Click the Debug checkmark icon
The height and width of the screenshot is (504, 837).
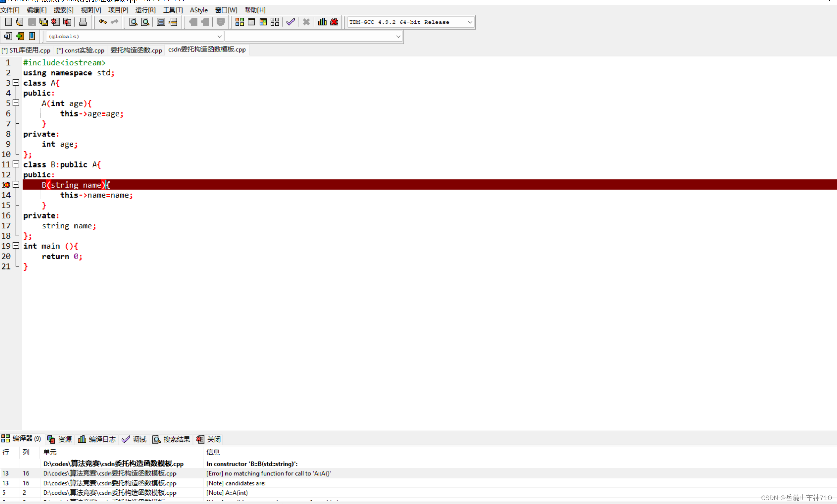click(290, 22)
